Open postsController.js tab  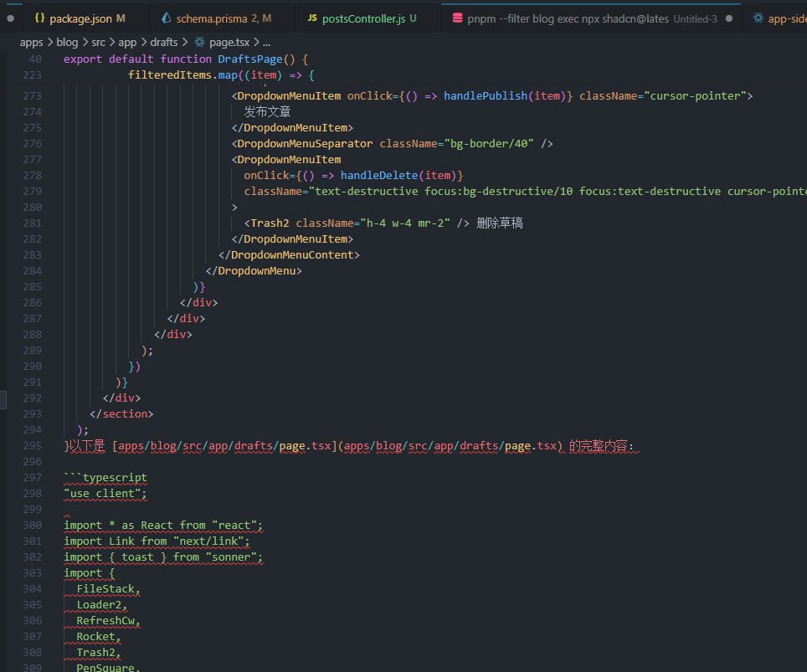(368, 18)
